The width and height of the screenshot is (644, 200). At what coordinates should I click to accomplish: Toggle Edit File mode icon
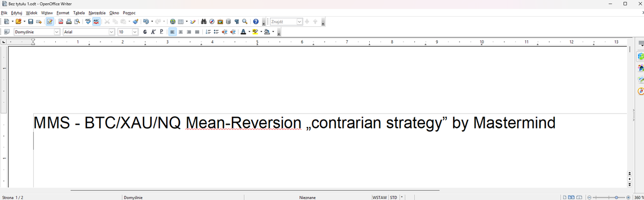click(50, 22)
